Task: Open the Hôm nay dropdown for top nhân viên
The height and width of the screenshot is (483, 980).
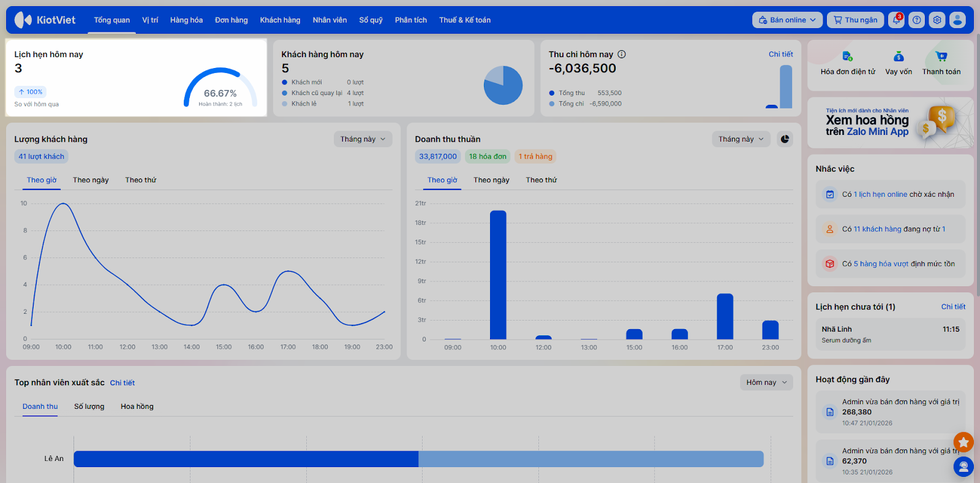Action: pyautogui.click(x=766, y=382)
